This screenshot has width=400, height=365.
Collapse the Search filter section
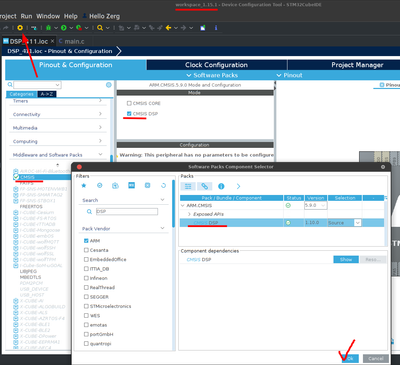pos(162,200)
